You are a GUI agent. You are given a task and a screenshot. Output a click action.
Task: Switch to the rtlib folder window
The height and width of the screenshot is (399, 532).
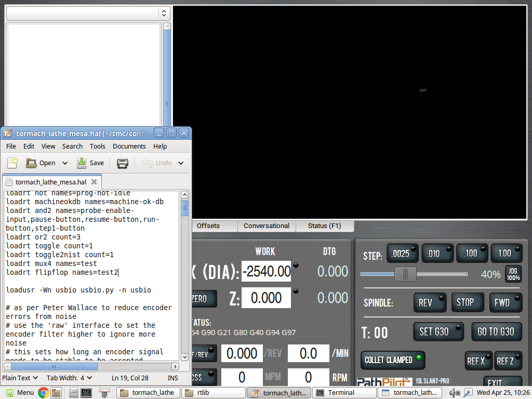pos(213,393)
